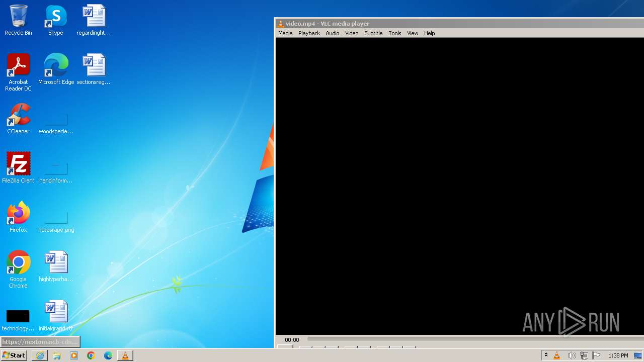Open the Help menu in VLC
644x362 pixels.
[429, 33]
